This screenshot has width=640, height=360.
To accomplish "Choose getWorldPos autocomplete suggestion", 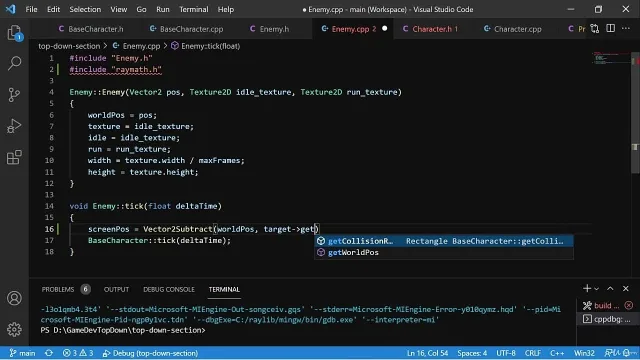I will 444,252.
